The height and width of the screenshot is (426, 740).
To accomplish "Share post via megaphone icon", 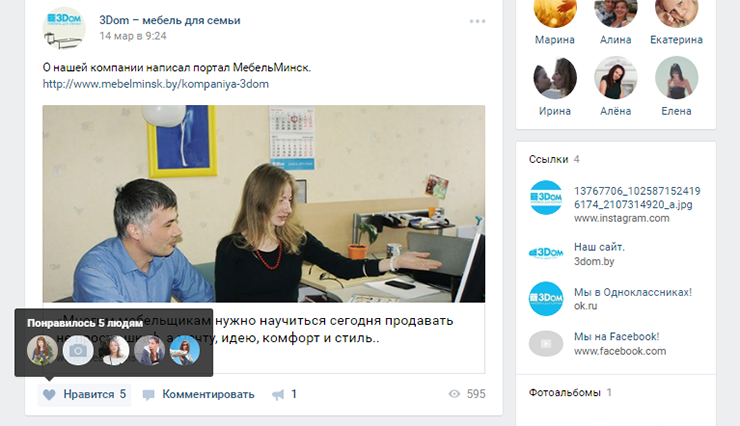I will 278,394.
